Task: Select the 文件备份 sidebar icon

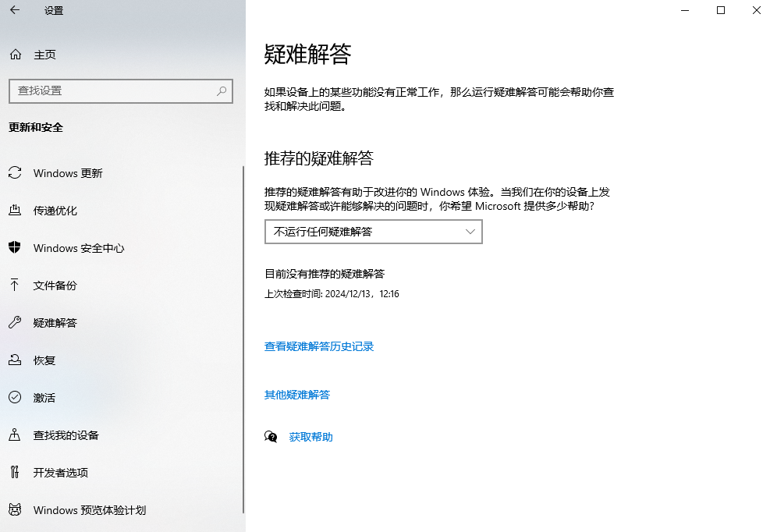Action: pyautogui.click(x=15, y=286)
